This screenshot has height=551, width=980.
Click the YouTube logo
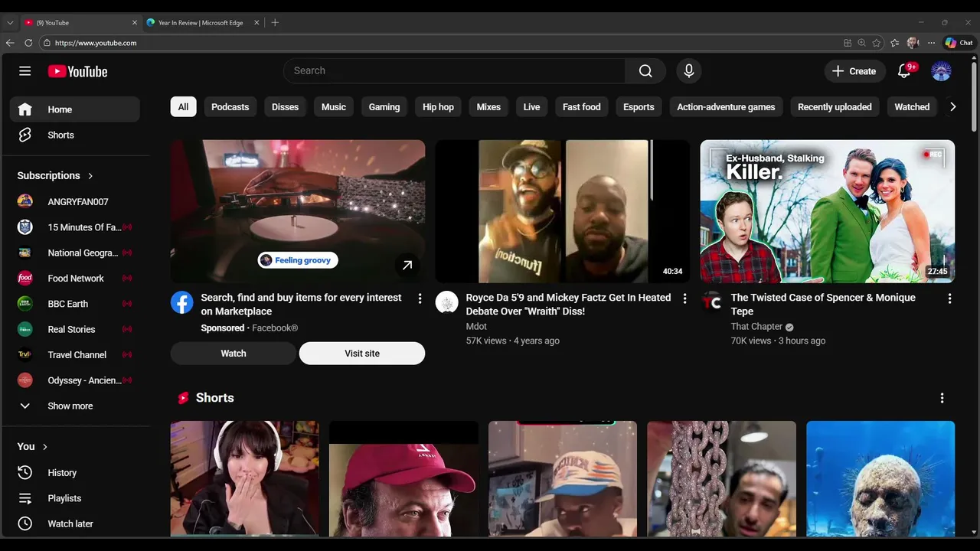(77, 71)
